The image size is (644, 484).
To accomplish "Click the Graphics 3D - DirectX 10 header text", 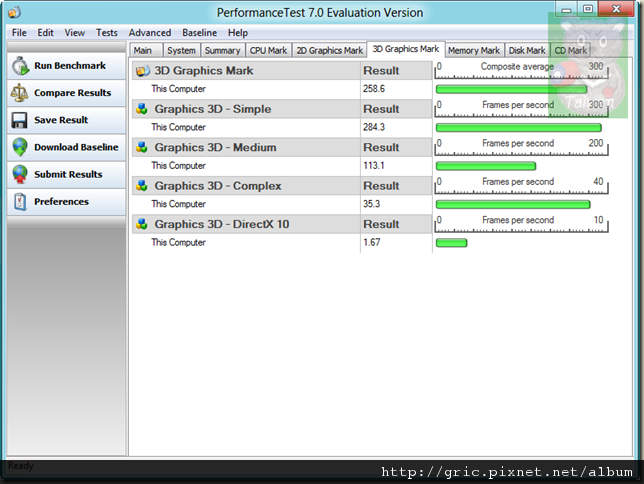I will click(222, 224).
